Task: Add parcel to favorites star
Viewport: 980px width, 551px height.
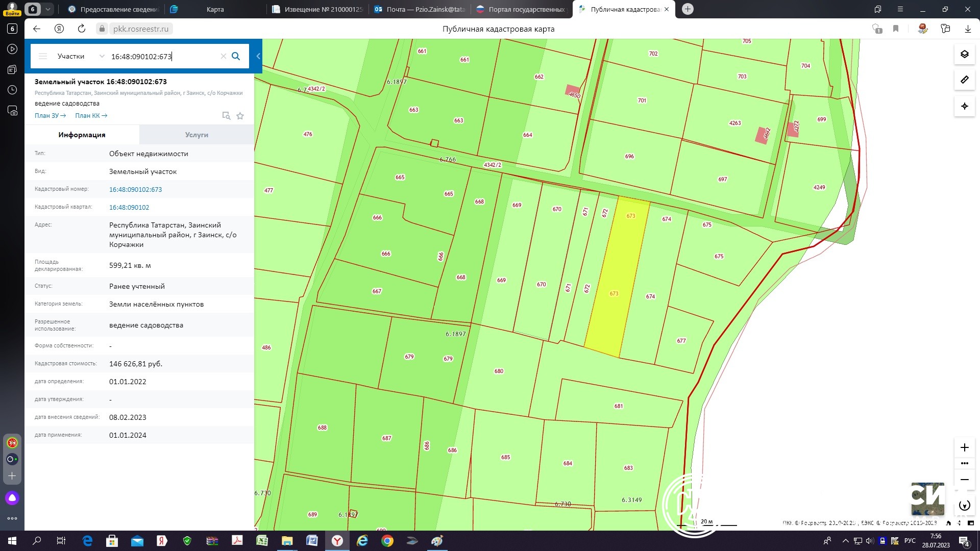Action: pos(240,116)
